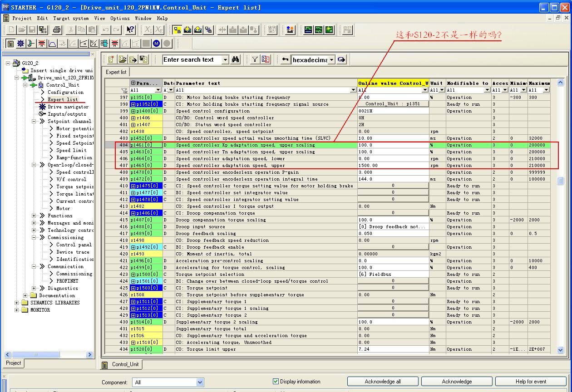Click the Acknowledge button
This screenshot has width=572, height=392.
457,382
